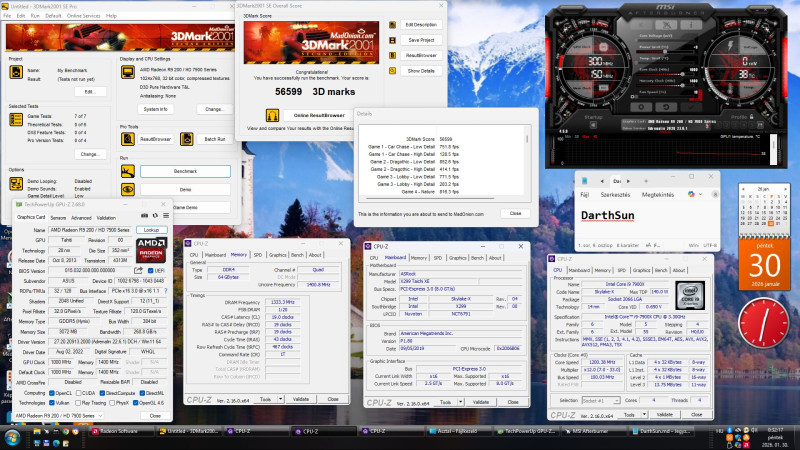Toggle the OpenCL checkbox in GPU-Z

[52, 393]
